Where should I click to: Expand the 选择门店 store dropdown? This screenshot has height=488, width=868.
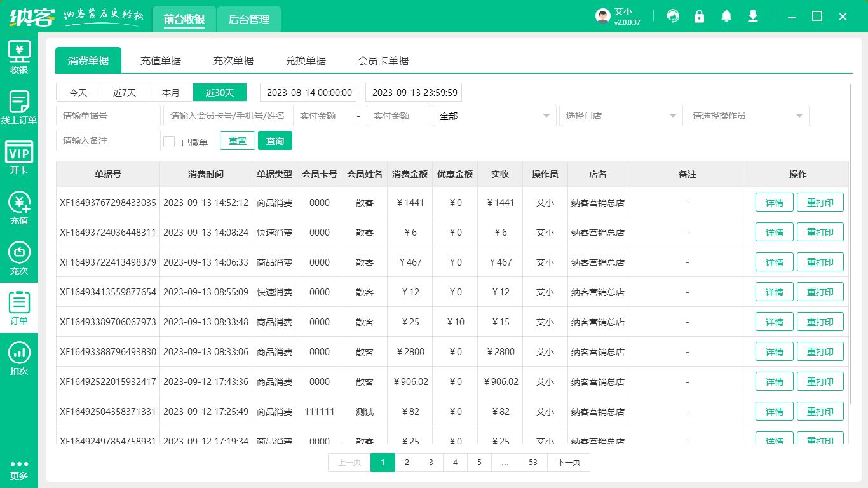click(x=621, y=116)
